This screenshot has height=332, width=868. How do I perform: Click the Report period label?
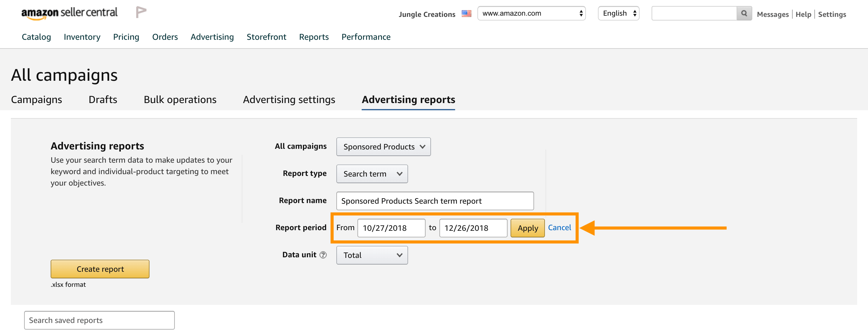301,228
